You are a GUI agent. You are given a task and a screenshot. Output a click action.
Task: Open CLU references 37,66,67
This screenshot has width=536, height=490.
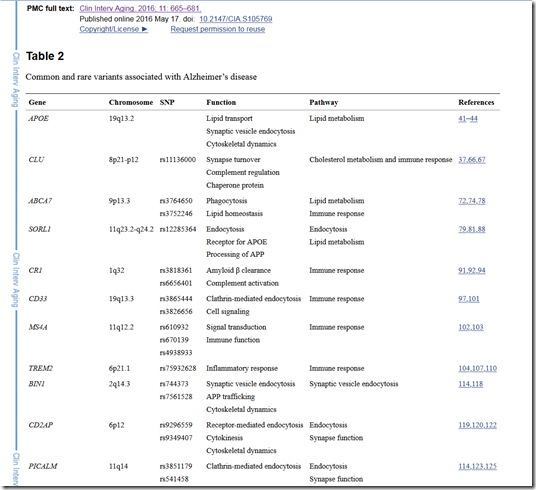[x=471, y=160]
